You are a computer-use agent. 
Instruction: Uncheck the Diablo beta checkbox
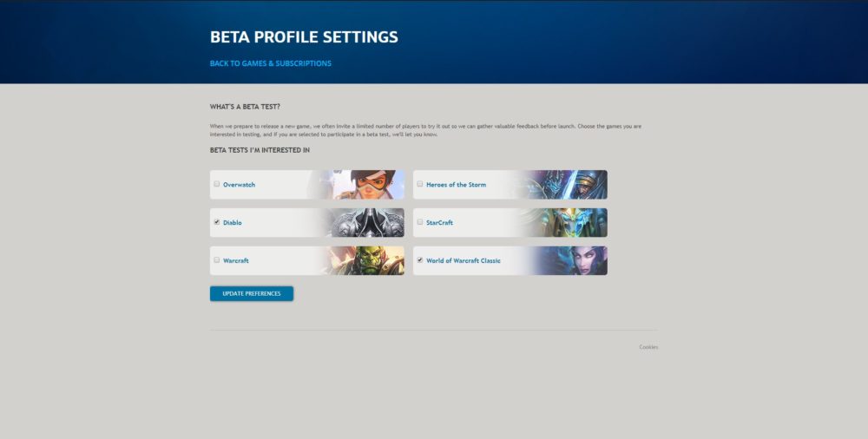pyautogui.click(x=217, y=222)
